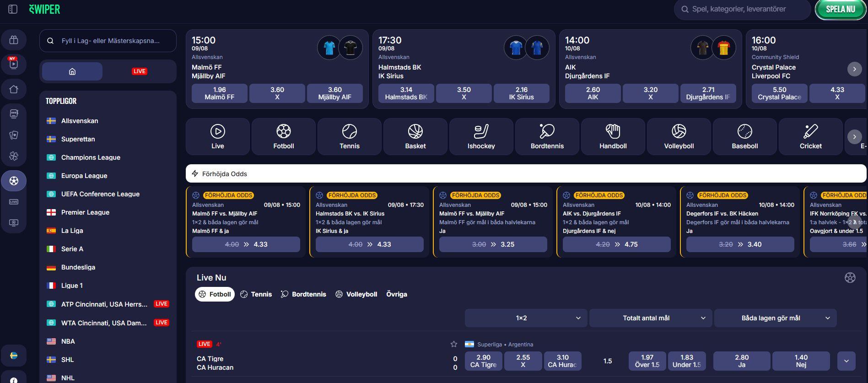Open the 1×2 market dropdown
Screen dimensions: 868x383
pos(526,318)
